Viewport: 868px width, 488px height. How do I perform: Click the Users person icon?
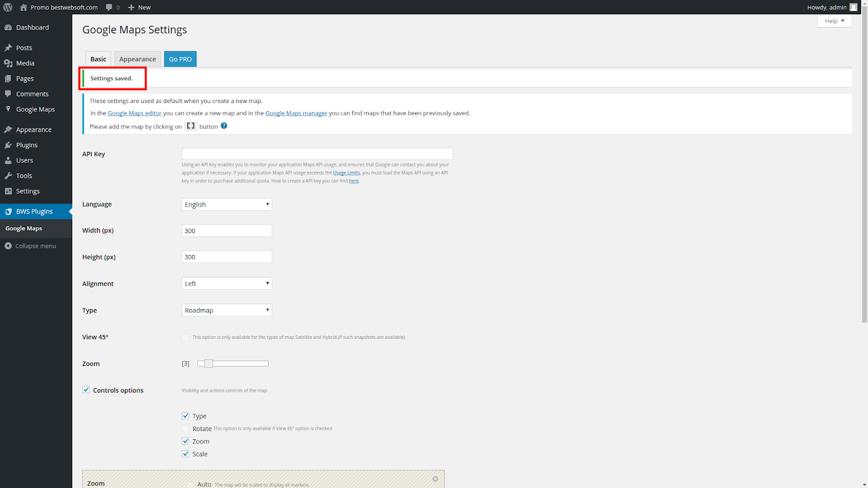[x=8, y=160]
